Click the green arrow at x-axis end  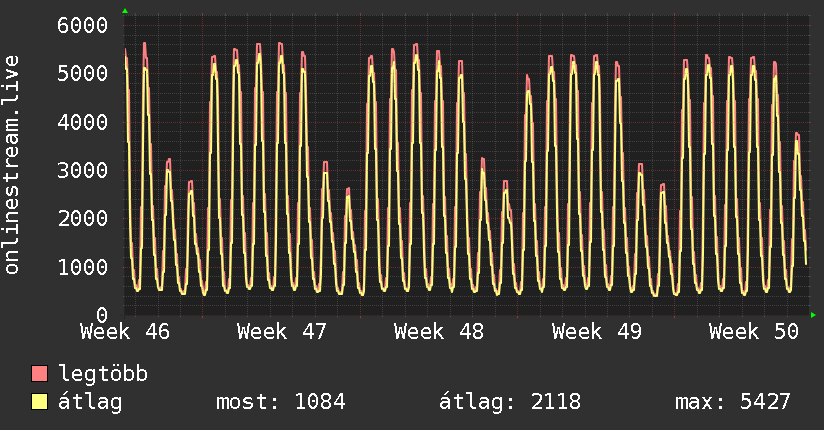point(814,316)
